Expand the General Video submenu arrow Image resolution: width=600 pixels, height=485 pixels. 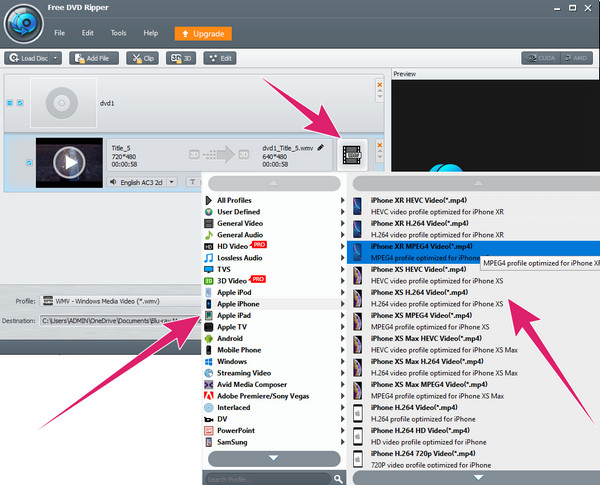coord(342,223)
